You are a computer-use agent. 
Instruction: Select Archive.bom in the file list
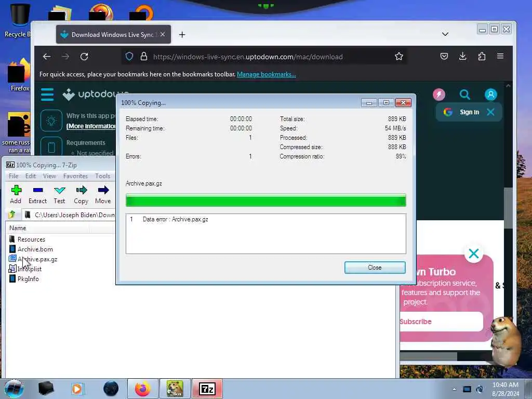pos(35,249)
